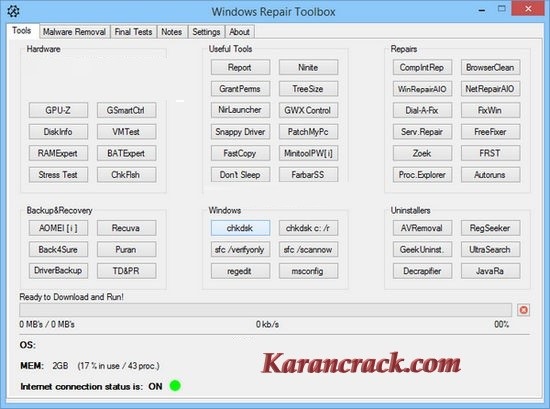The image size is (550, 409).
Task: Click the ChkFlsh button
Action: click(126, 175)
